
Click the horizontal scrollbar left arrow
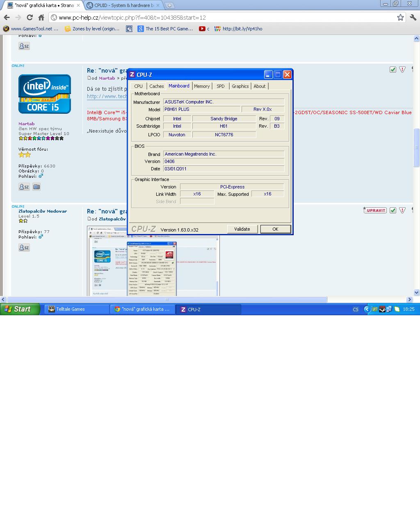3,300
